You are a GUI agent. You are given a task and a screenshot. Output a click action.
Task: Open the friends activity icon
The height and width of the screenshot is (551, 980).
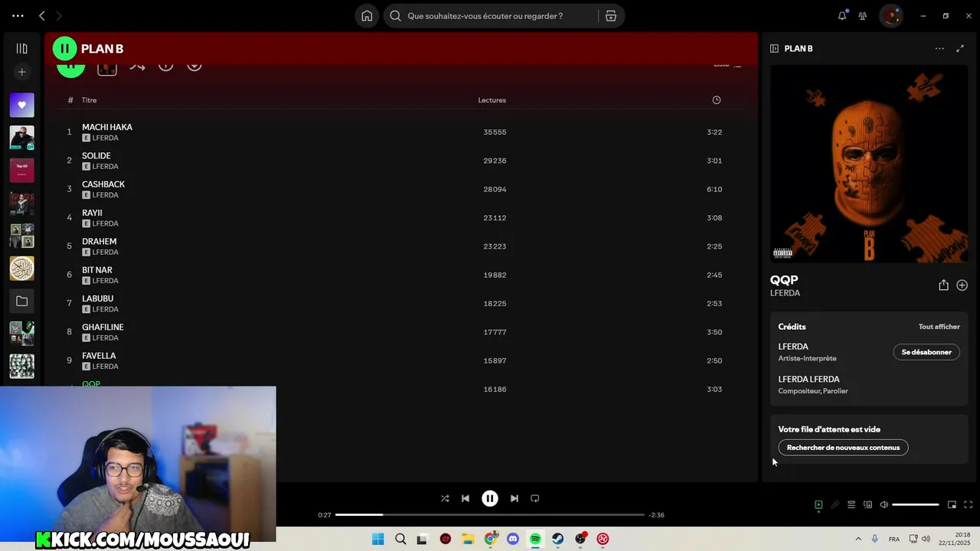coord(863,15)
